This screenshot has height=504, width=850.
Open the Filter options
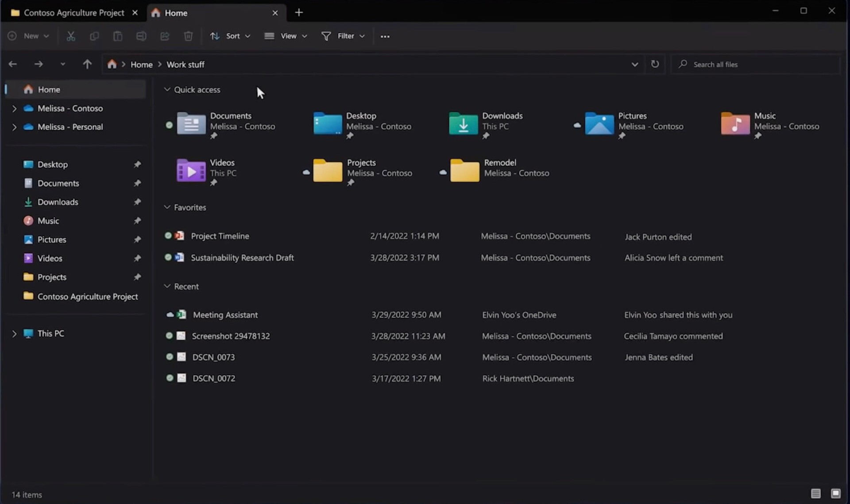[x=343, y=36]
